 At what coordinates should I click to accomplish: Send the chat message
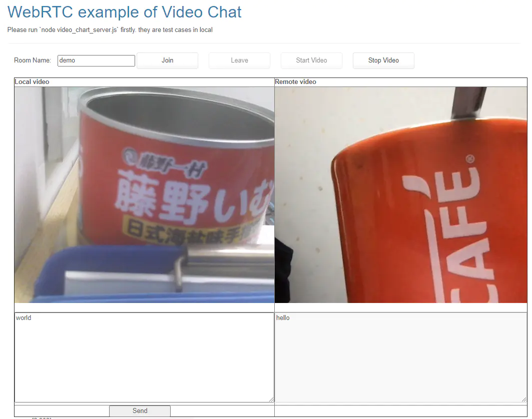[140, 411]
